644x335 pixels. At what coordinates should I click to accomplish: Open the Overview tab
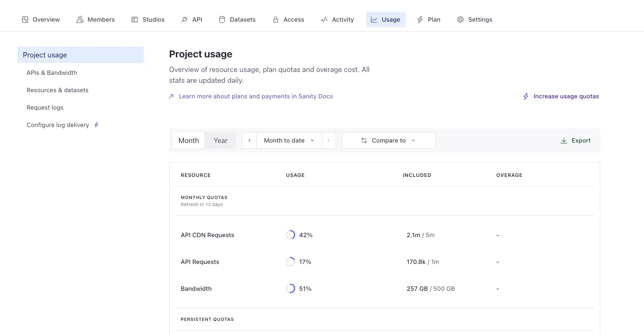coord(41,20)
